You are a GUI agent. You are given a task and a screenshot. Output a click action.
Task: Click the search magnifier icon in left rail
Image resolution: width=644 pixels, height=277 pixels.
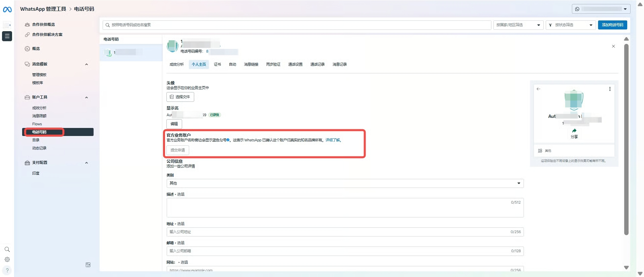tap(7, 250)
